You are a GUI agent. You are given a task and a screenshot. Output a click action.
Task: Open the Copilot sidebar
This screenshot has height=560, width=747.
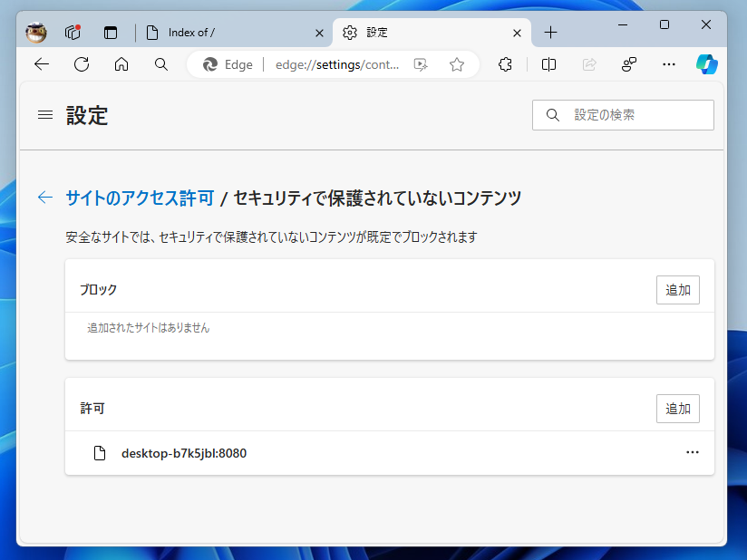[706, 64]
